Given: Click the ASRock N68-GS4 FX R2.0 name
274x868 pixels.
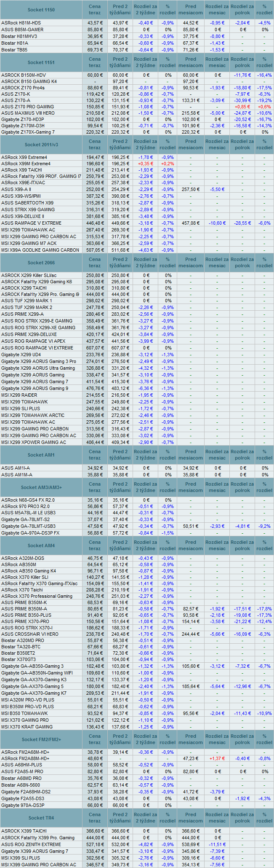Looking at the screenshot, I should 28,500.
